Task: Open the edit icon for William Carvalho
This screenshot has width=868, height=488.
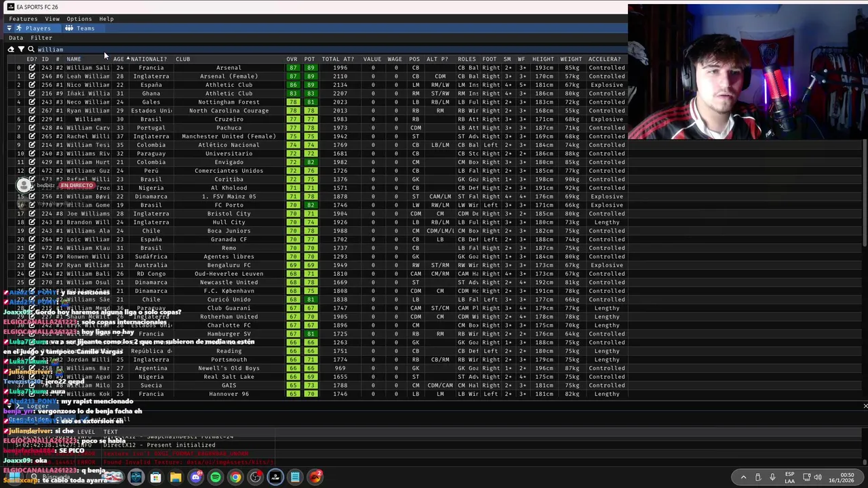Action: pyautogui.click(x=32, y=128)
